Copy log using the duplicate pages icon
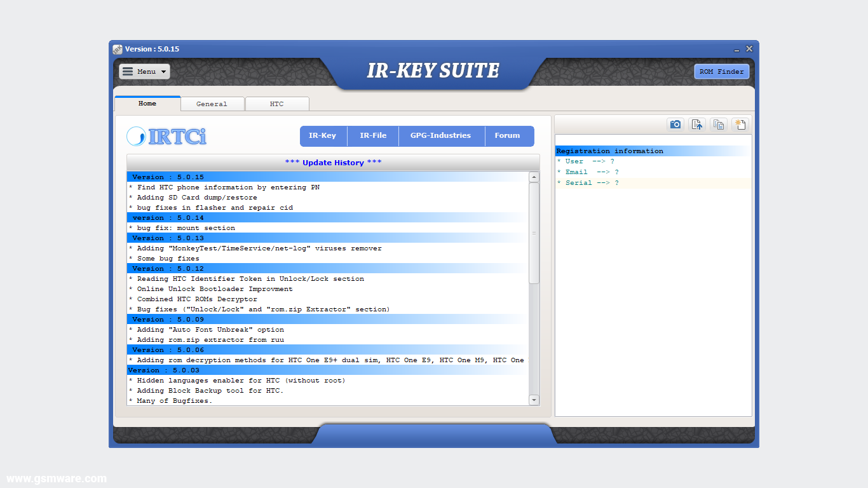Screen dimensions: 868x488 click(x=719, y=125)
